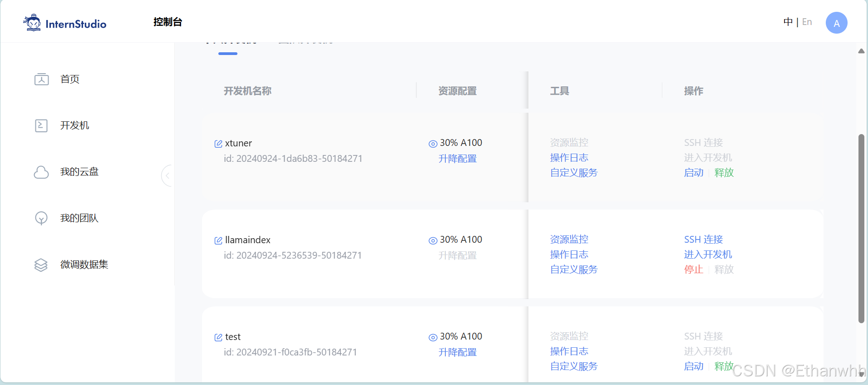Select id 20240921-f0ca3fb-50184271 text
Viewport: 868px width, 385px height.
[291, 352]
